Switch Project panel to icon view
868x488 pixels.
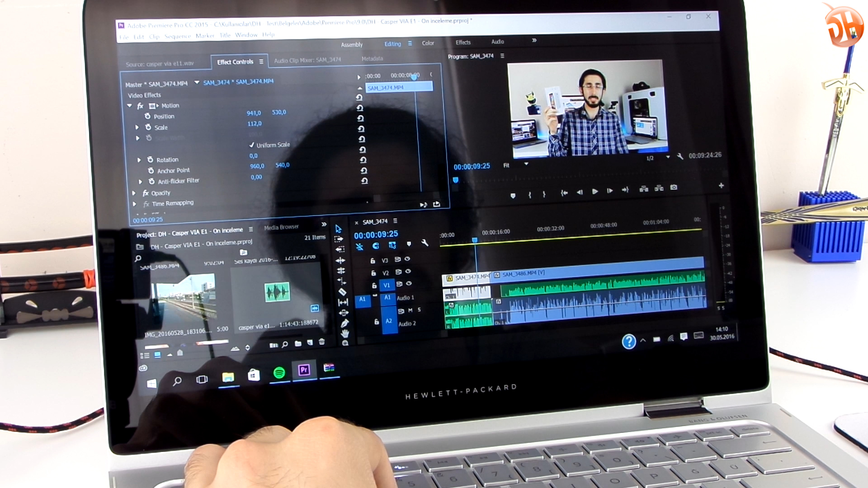click(x=157, y=355)
